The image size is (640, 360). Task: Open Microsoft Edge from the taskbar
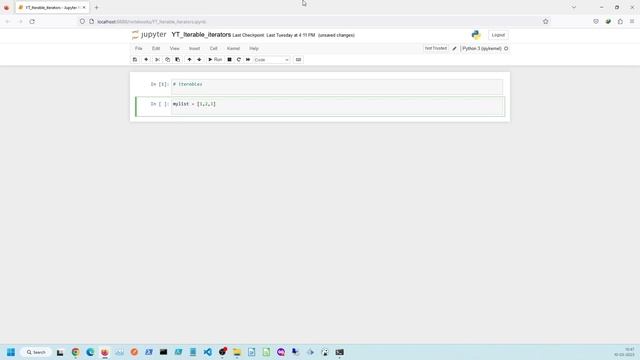tap(90, 352)
